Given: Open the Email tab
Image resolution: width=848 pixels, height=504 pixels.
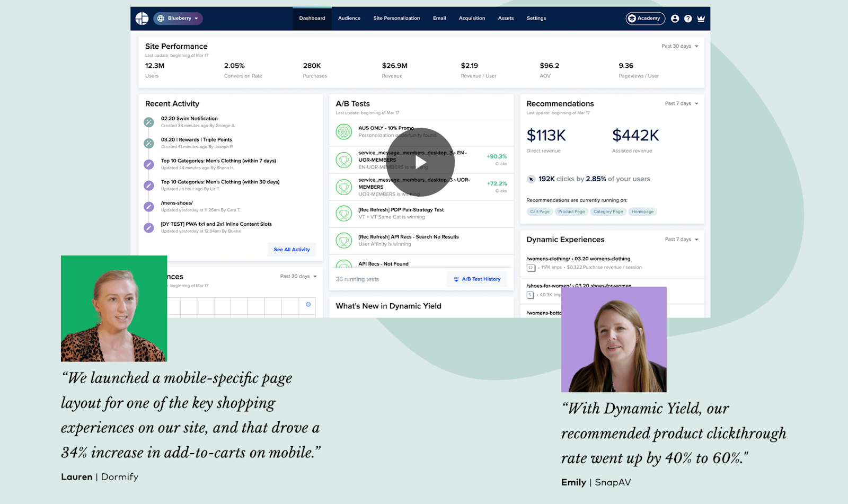Looking at the screenshot, I should coord(439,19).
